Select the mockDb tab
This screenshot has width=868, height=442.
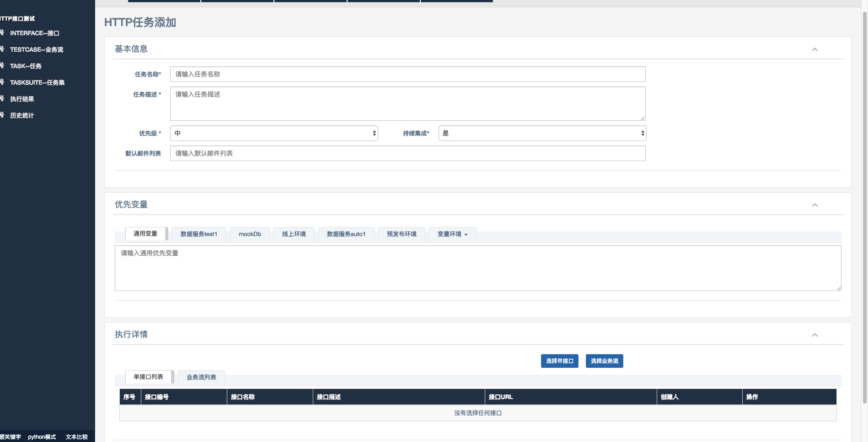pyautogui.click(x=250, y=234)
